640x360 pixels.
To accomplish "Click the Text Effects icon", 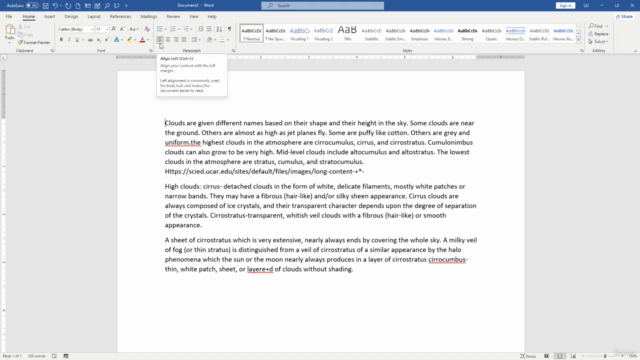I will coord(117,40).
